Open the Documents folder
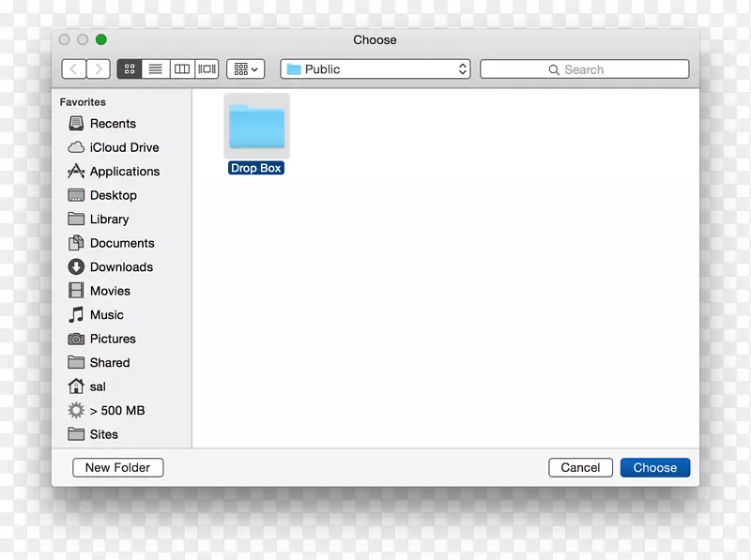Viewport: 751px width, 560px height. click(121, 243)
